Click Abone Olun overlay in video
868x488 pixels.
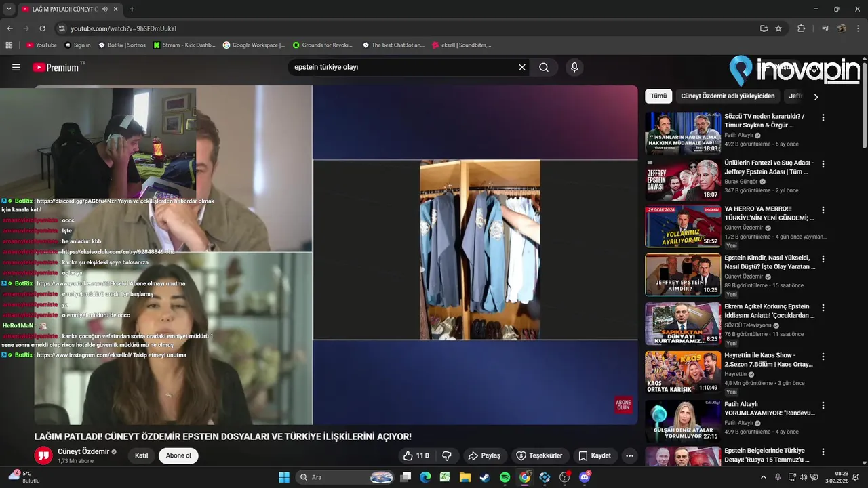click(623, 405)
